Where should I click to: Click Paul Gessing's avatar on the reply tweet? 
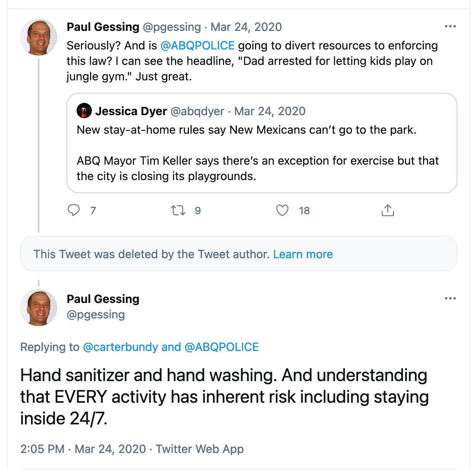[39, 308]
